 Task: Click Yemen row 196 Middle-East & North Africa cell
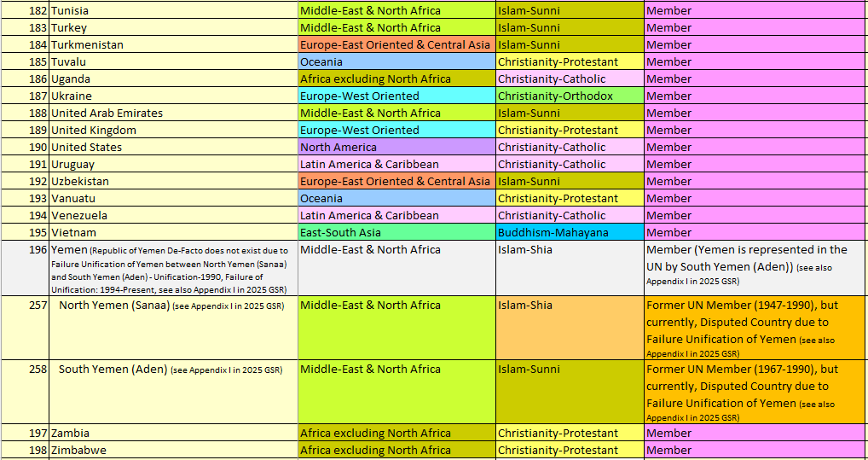(397, 268)
